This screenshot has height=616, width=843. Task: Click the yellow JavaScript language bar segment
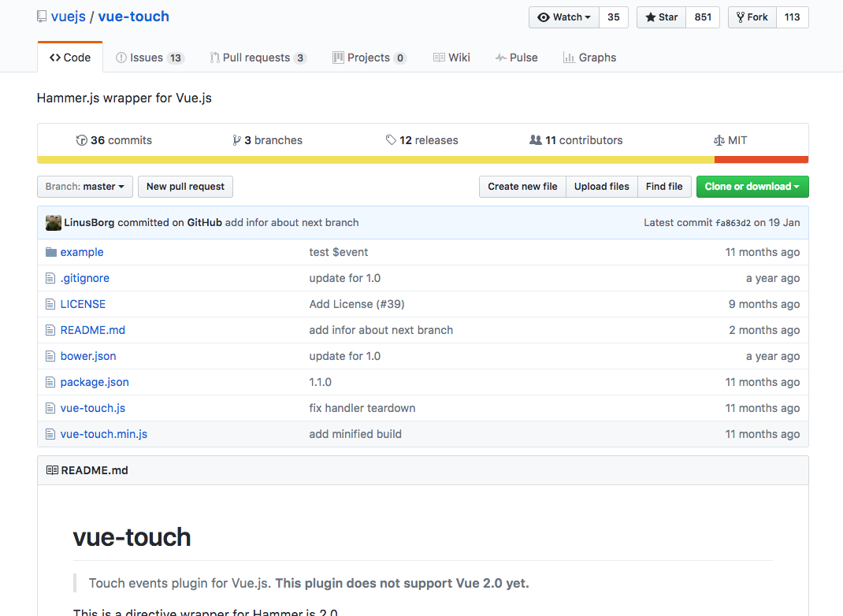[376, 160]
